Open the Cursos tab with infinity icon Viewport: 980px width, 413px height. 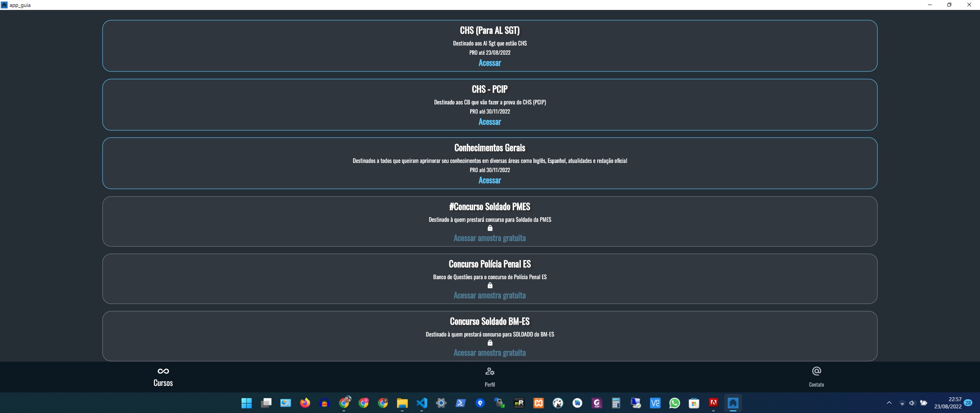(163, 377)
